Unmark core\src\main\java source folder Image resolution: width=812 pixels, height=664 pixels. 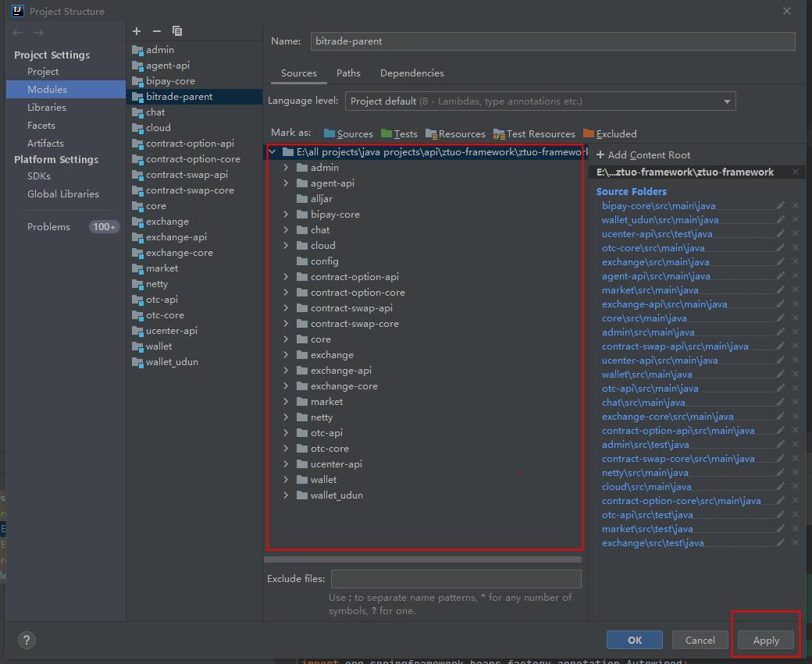pos(796,318)
